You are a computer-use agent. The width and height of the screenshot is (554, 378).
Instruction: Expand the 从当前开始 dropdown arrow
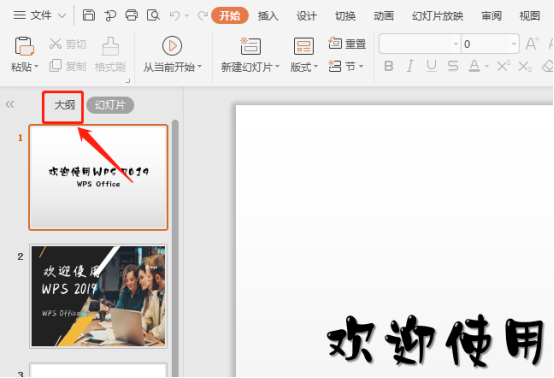point(200,66)
